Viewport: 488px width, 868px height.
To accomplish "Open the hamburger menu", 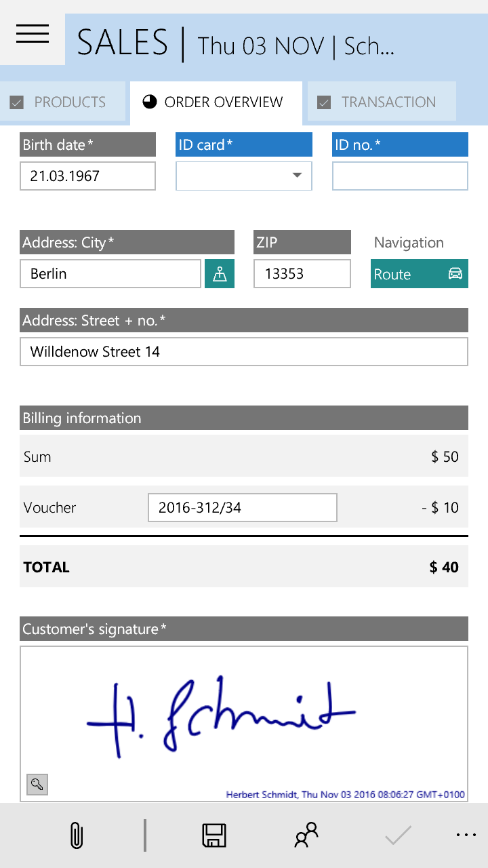I will click(x=33, y=34).
